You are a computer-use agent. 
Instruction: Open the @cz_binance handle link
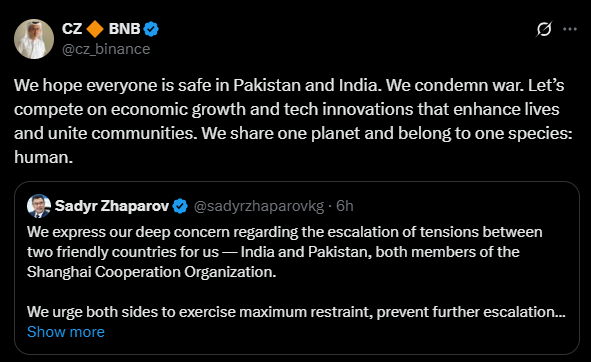point(106,49)
